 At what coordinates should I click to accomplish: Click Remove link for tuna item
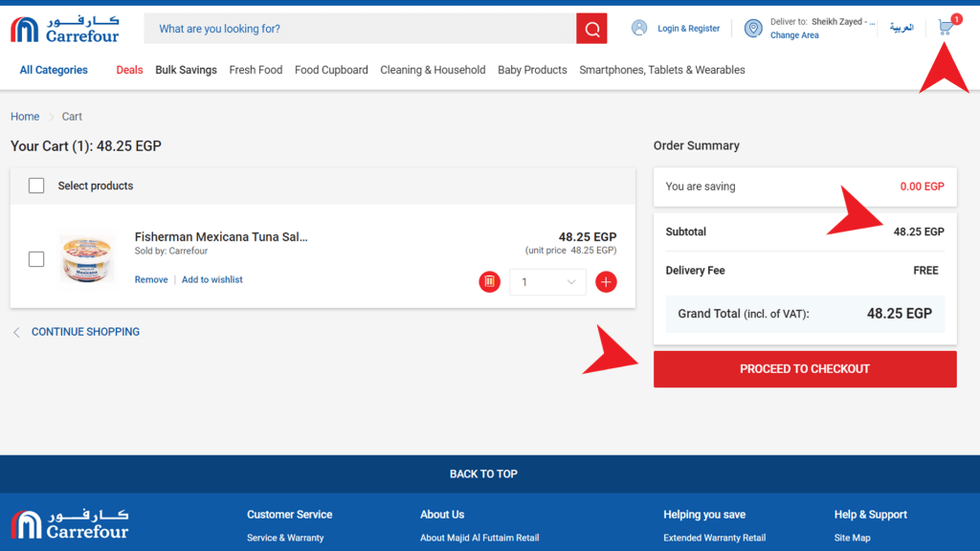pyautogui.click(x=151, y=280)
